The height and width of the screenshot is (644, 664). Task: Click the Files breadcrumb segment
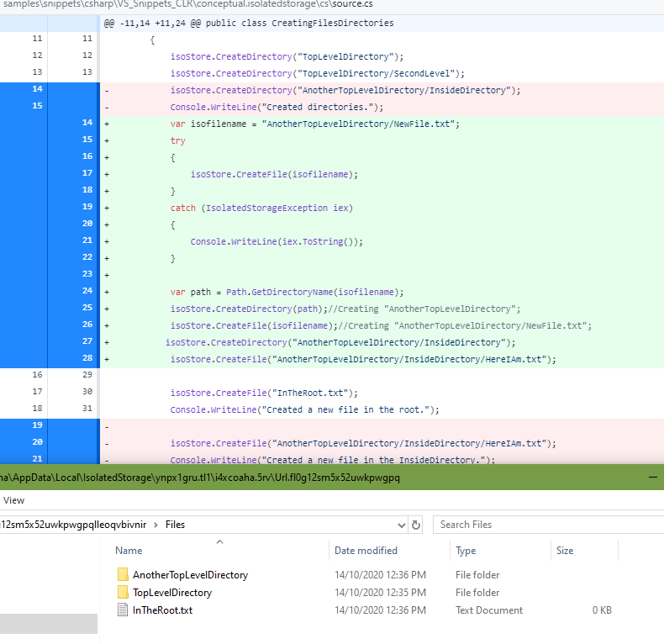[x=175, y=525]
